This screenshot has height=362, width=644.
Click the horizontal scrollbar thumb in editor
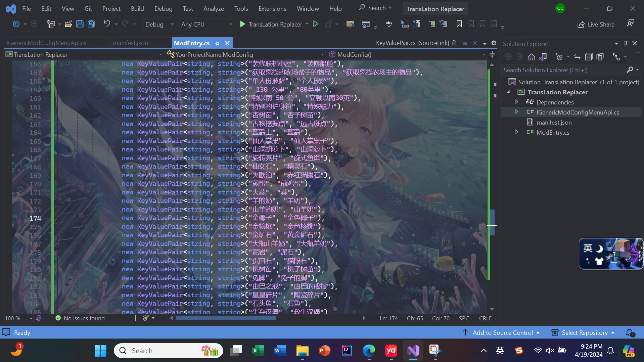pyautogui.click(x=226, y=318)
